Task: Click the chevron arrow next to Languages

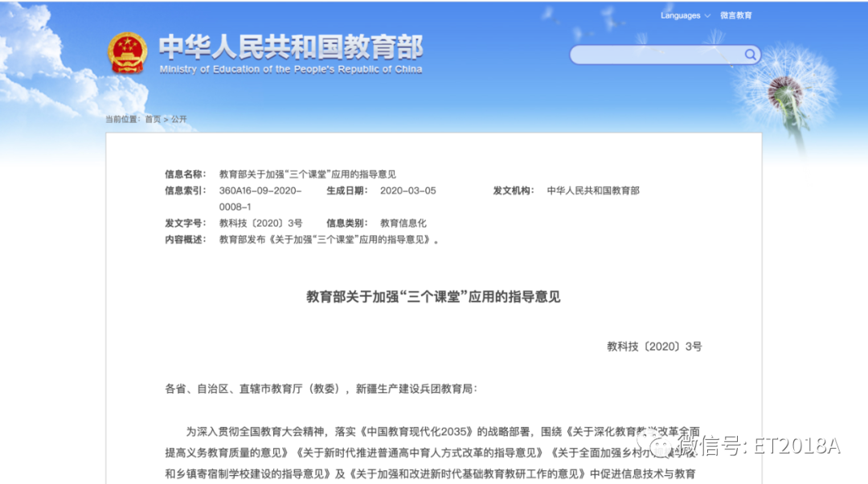Action: click(707, 15)
